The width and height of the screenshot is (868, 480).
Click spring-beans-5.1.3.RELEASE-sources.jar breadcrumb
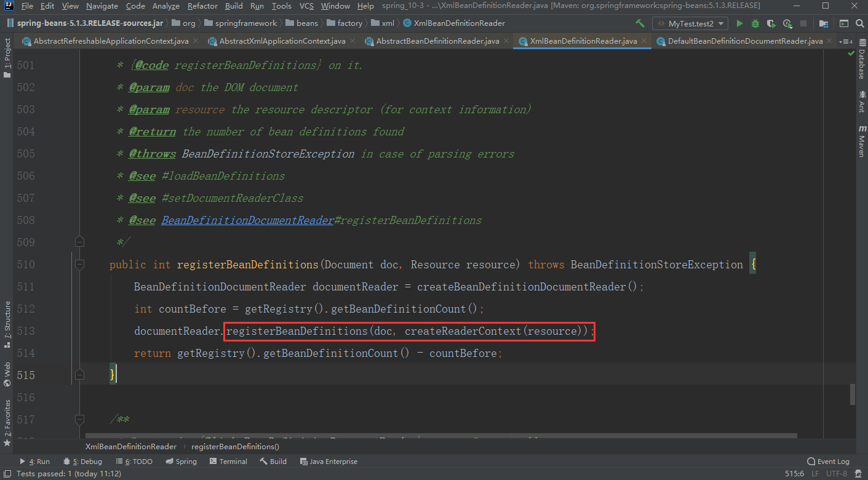point(85,23)
